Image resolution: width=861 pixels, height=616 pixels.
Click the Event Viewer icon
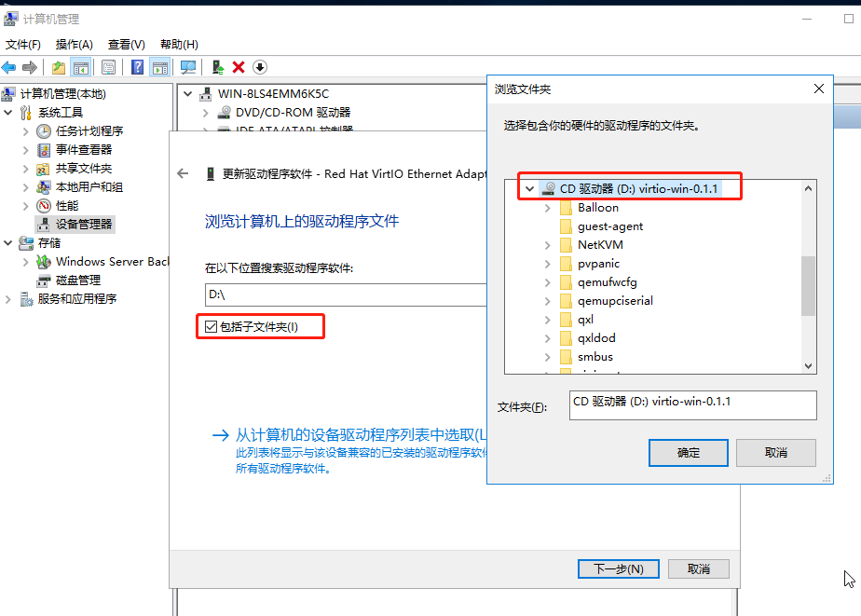pyautogui.click(x=44, y=150)
